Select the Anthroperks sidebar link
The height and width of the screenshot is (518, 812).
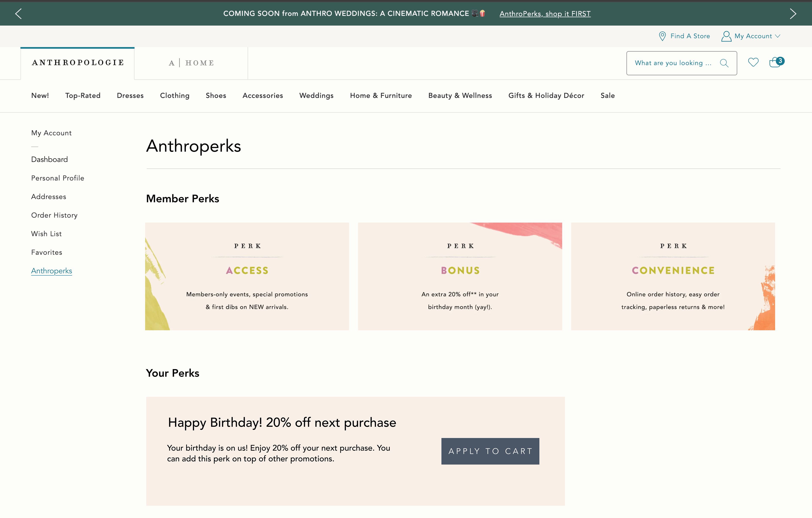pyautogui.click(x=52, y=271)
